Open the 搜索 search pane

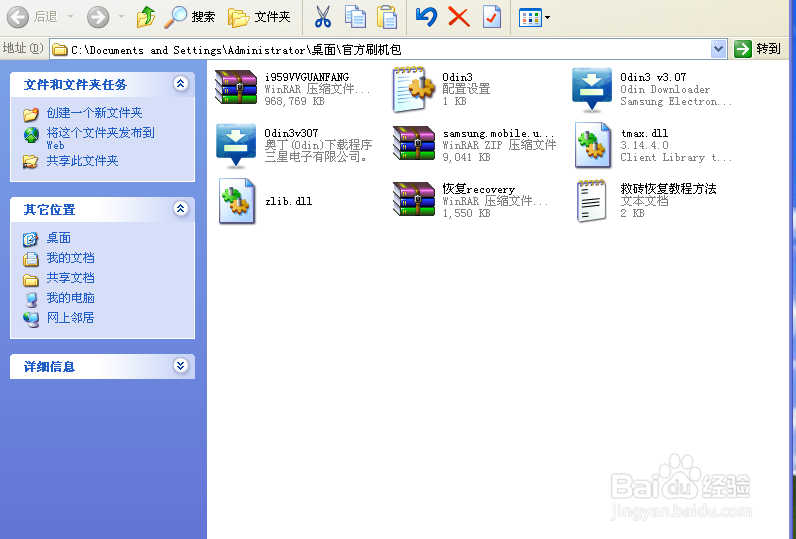click(x=190, y=17)
